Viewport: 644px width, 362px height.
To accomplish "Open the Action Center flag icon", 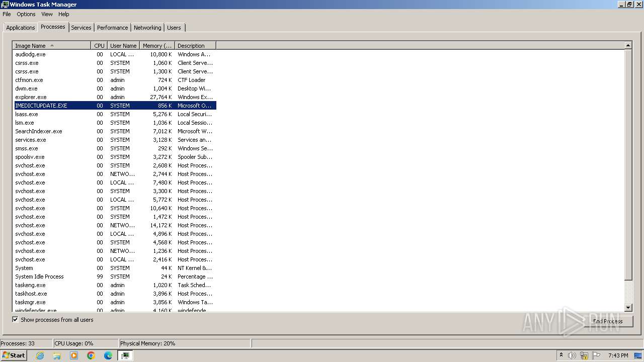I will [x=596, y=355].
